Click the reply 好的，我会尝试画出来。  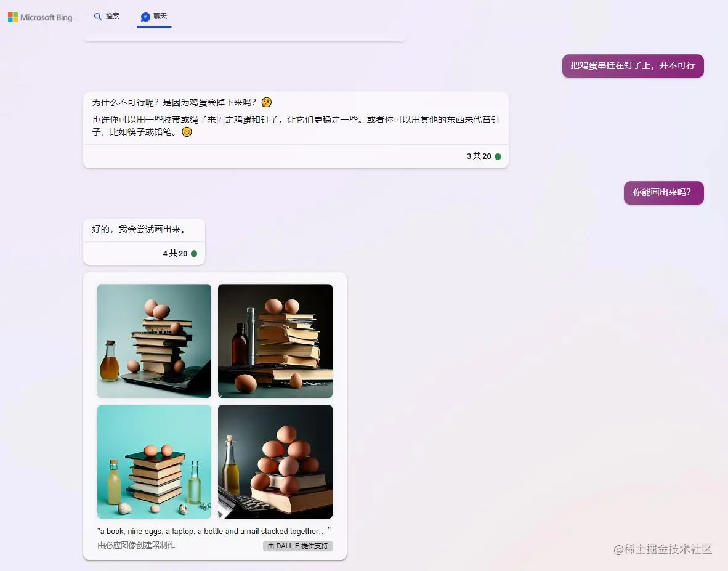pos(139,229)
